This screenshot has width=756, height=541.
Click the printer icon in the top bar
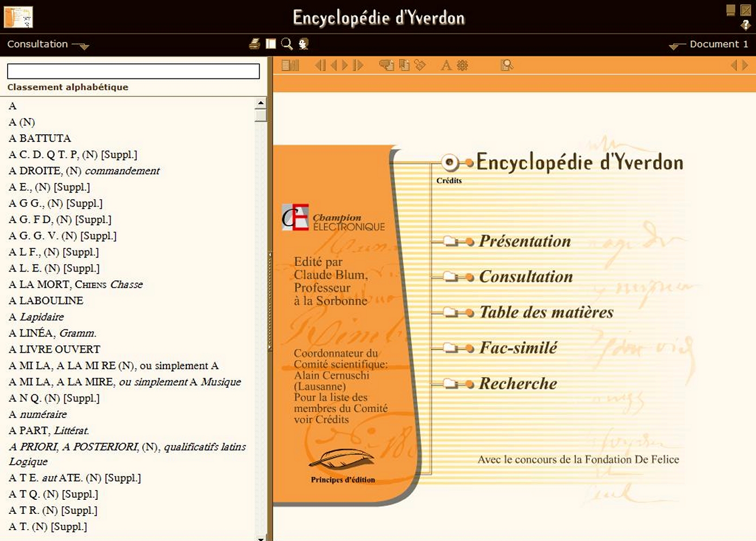pos(254,44)
